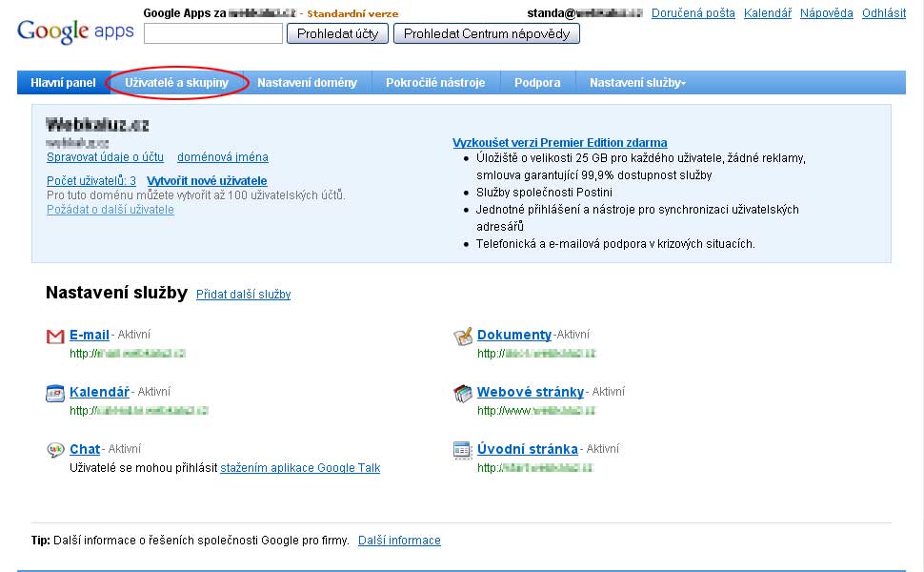The height and width of the screenshot is (572, 924).
Task: Click Další informace link in tip
Action: click(399, 541)
